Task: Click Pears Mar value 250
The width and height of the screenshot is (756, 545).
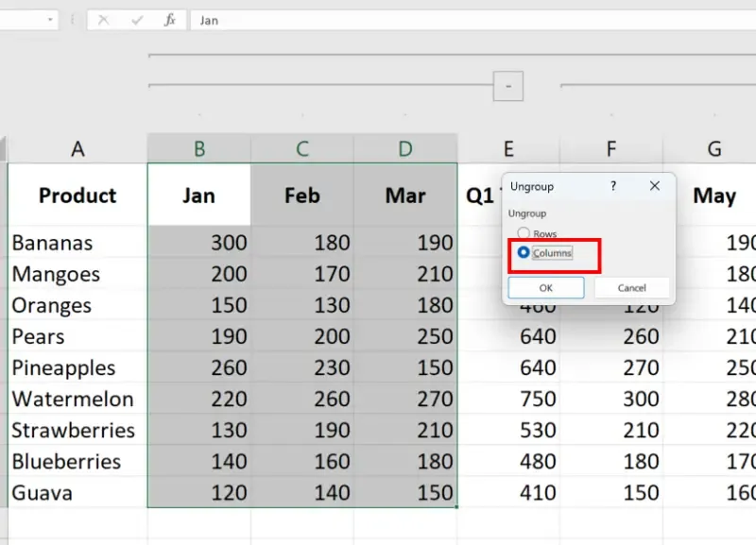Action: (x=405, y=336)
